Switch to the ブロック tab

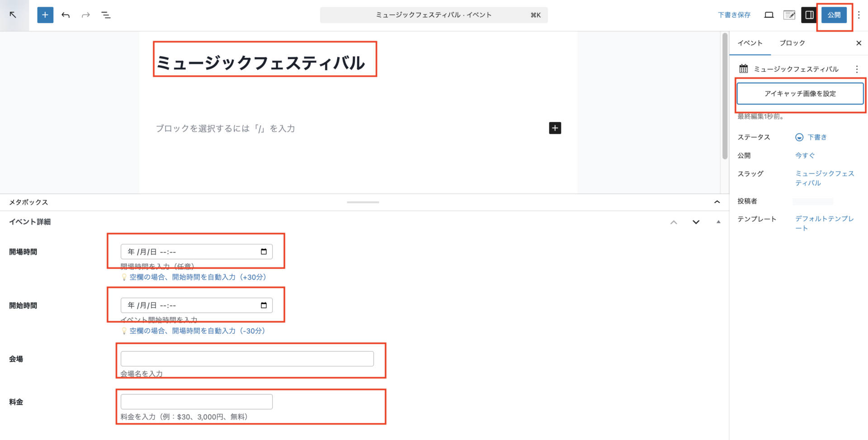click(792, 43)
